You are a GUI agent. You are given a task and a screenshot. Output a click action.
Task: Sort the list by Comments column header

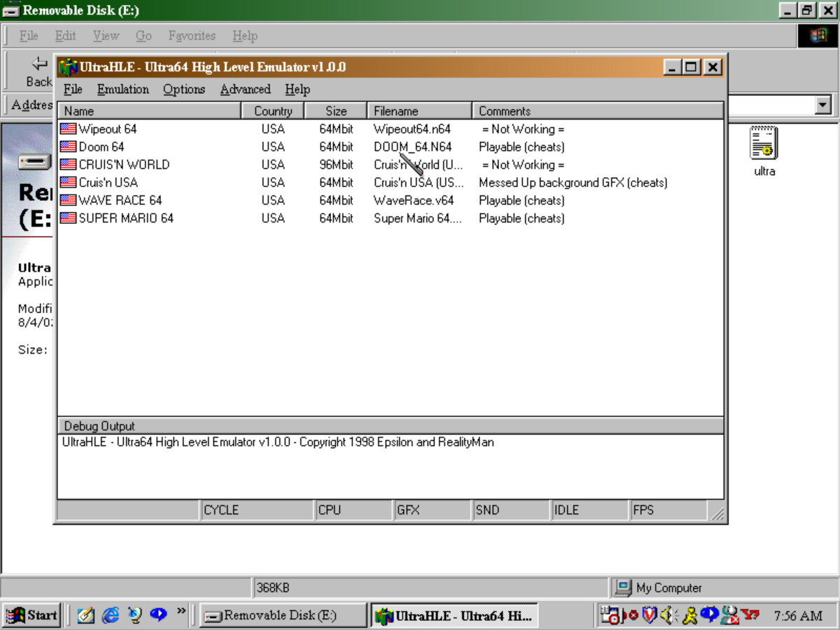pos(598,111)
